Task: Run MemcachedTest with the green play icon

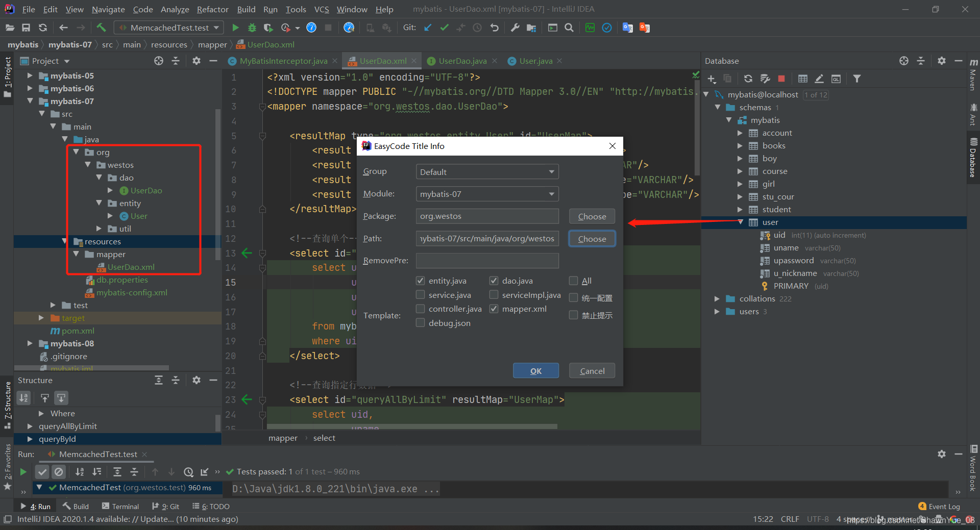Action: pos(235,28)
